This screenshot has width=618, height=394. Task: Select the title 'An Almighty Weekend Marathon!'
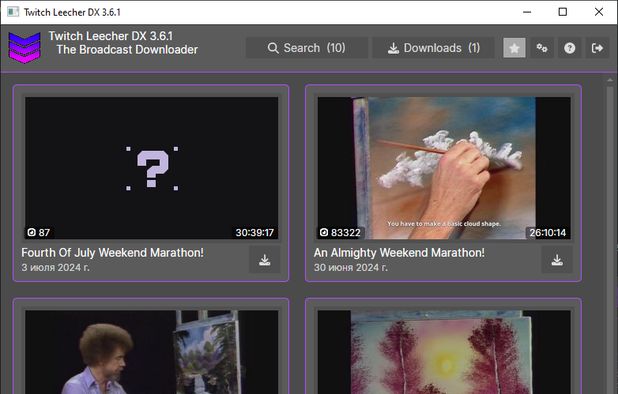click(x=399, y=253)
